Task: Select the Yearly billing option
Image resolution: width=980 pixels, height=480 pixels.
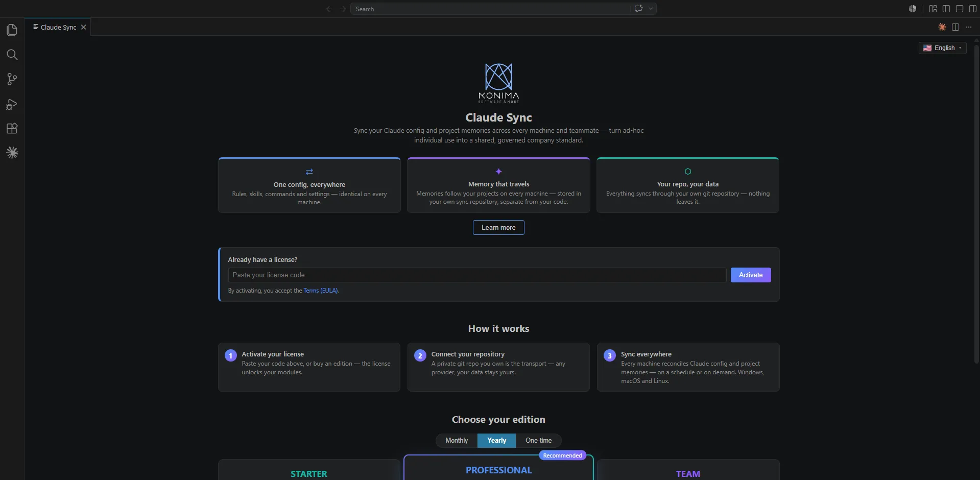Action: [x=496, y=441]
